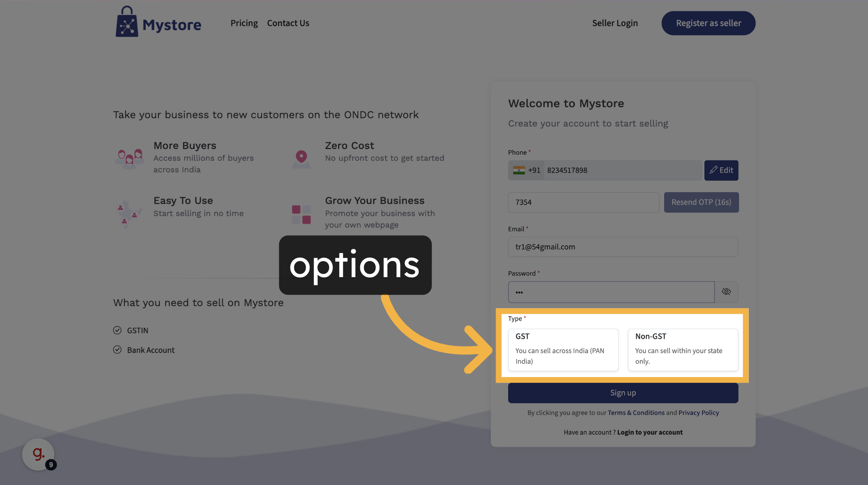Open the Pricing page
The width and height of the screenshot is (868, 485).
coord(244,23)
